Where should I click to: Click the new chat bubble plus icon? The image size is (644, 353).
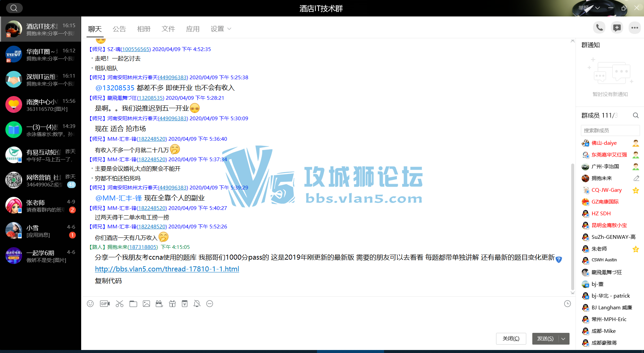tap(617, 28)
